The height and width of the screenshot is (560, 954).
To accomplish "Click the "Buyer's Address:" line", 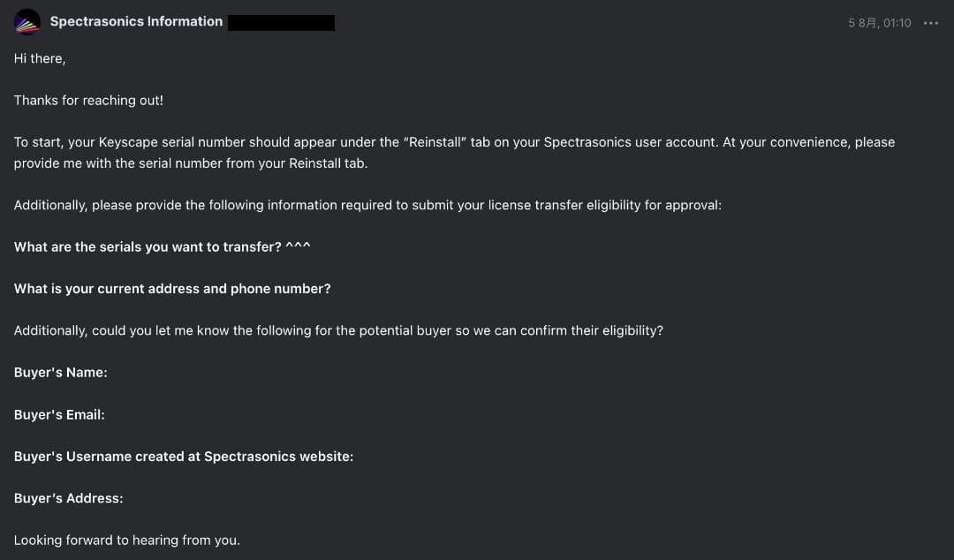I will (x=68, y=498).
